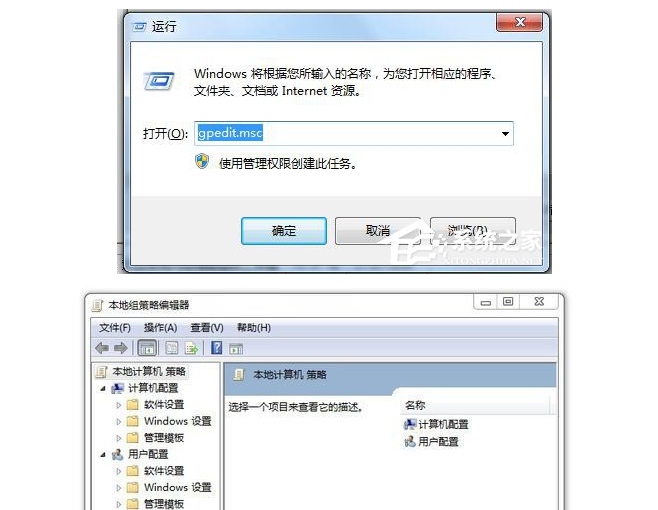Click the 确定 button in Run dialog

coord(284,231)
